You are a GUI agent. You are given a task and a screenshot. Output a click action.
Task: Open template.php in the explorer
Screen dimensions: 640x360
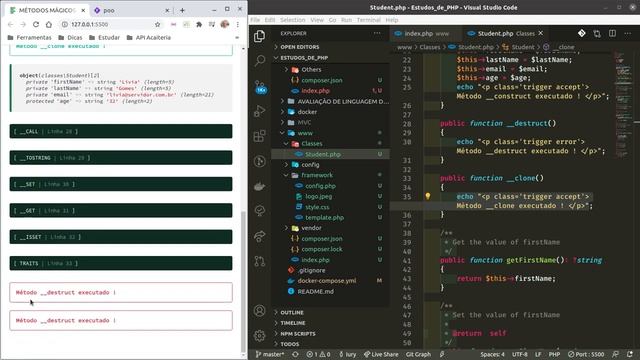[x=324, y=218]
